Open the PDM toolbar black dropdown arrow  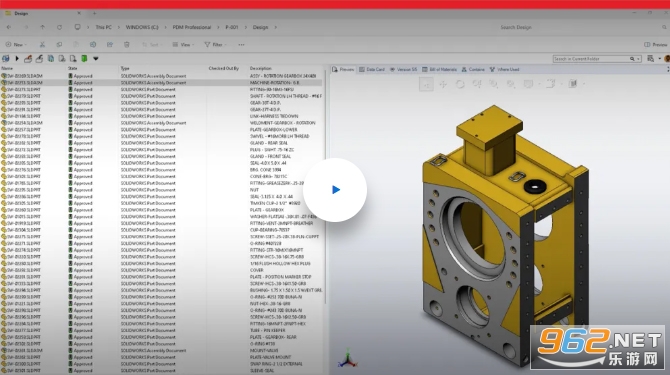(96, 59)
